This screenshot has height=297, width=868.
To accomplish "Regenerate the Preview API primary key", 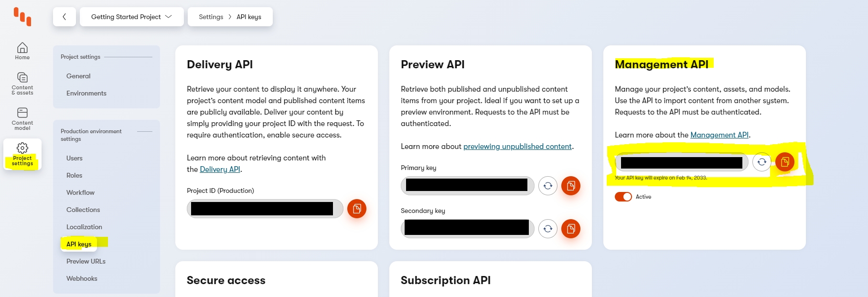I will point(547,186).
